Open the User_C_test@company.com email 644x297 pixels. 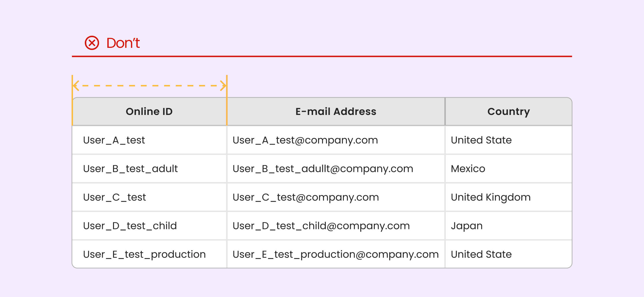point(306,197)
